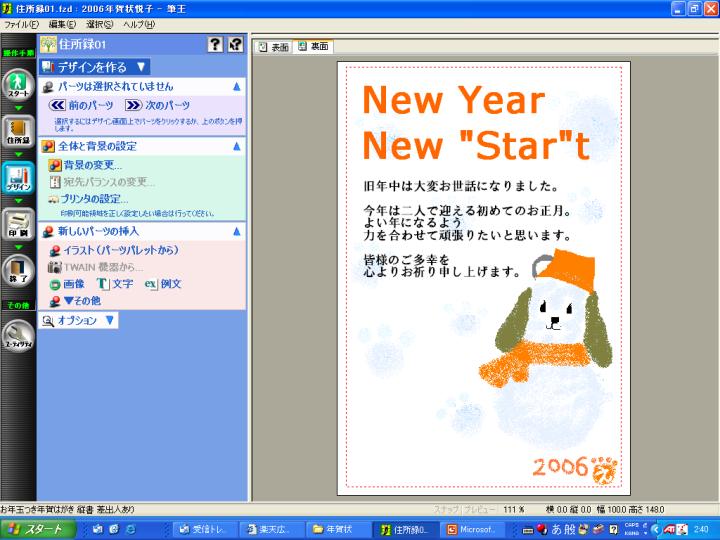
Task: Click the greyed TWAIN機器から option
Action: pos(96,267)
